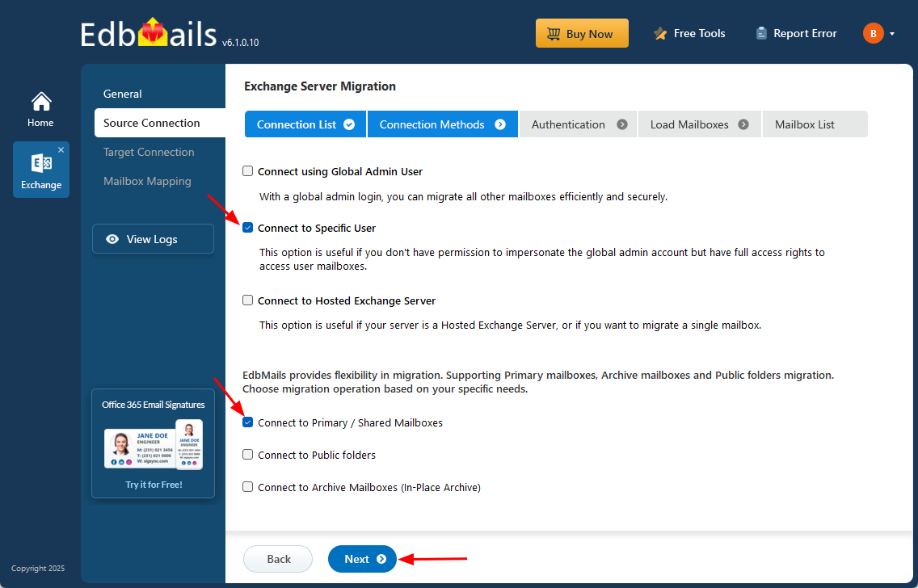Click the Report Error clipboard icon
918x588 pixels.
coord(761,33)
